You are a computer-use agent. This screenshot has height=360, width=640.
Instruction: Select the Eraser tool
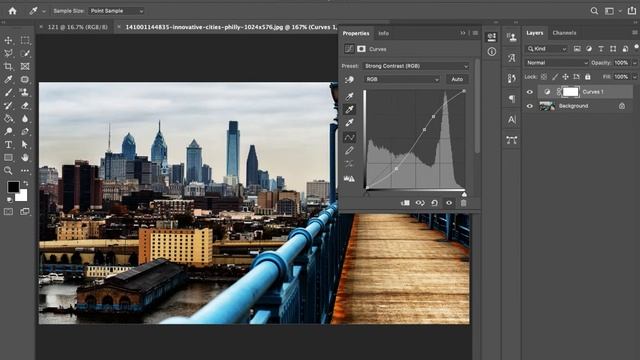[x=25, y=105]
